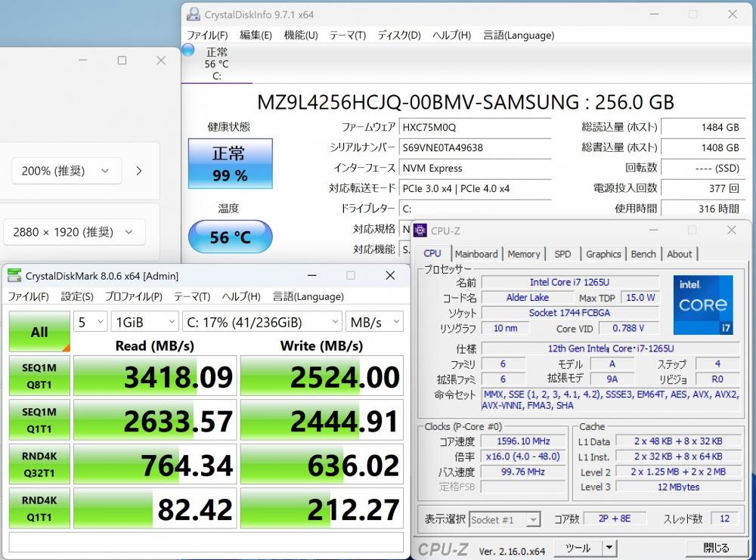Run the RND4K Q32T1 benchmark
The height and width of the screenshot is (560, 756).
pyautogui.click(x=39, y=464)
